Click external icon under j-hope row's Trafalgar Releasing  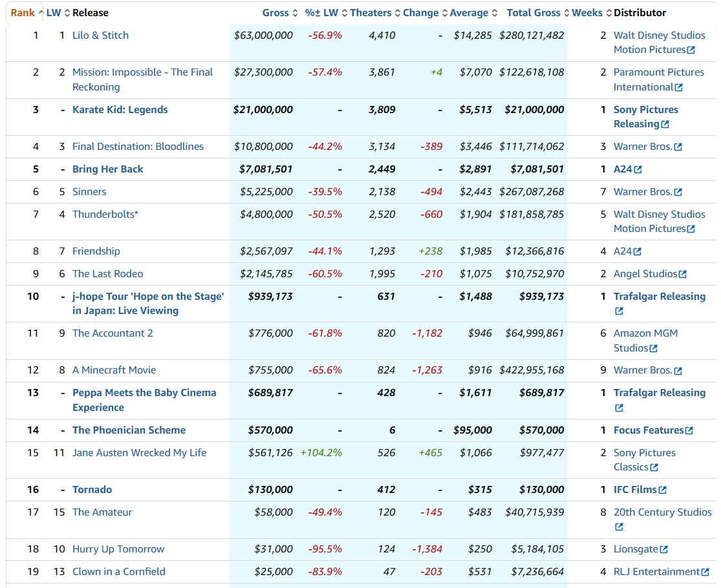pos(619,311)
